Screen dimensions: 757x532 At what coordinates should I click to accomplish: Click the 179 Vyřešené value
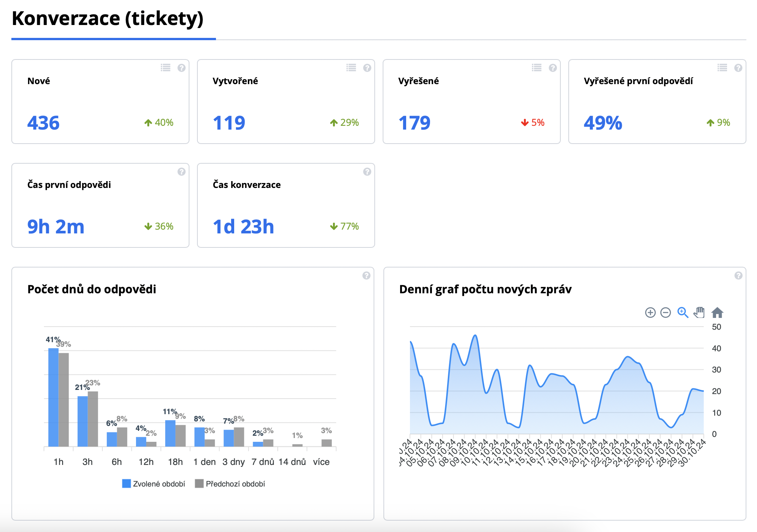pyautogui.click(x=414, y=123)
